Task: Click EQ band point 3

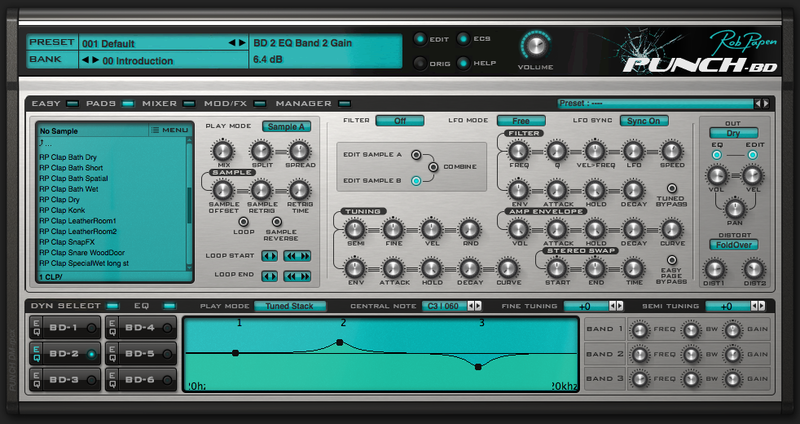Action: point(478,366)
